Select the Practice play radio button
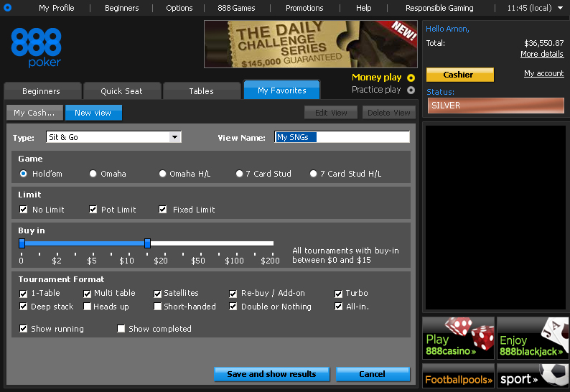570x392 pixels. (411, 90)
